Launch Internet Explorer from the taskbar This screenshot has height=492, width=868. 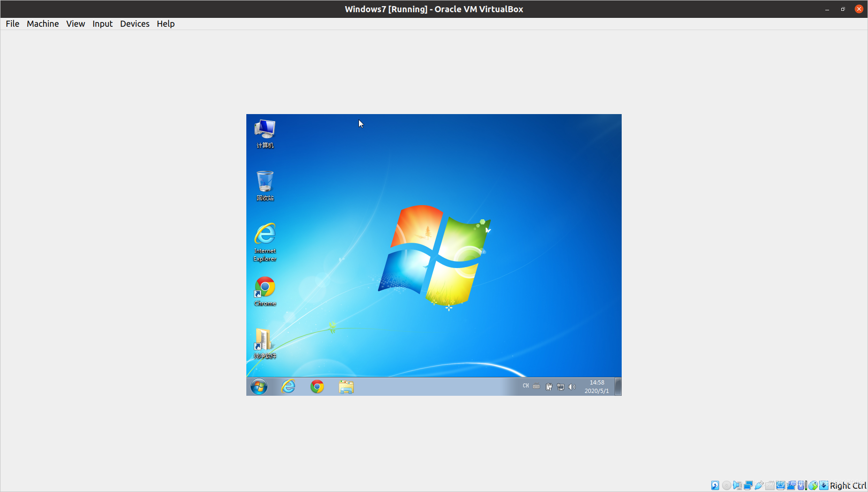(x=288, y=386)
